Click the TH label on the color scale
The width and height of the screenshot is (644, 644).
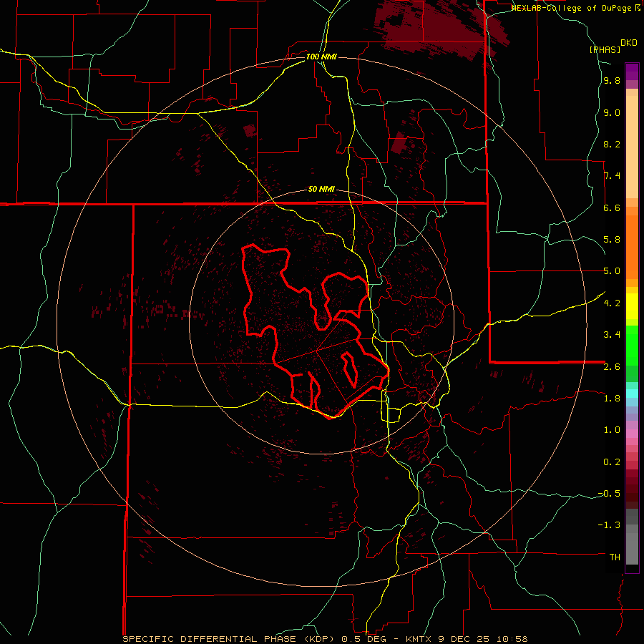coord(615,557)
